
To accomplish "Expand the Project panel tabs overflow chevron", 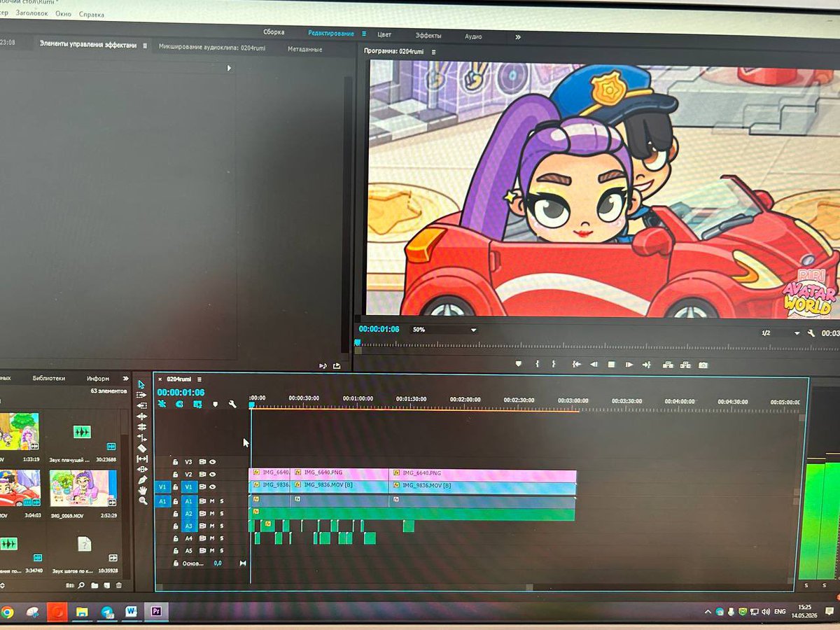I will click(x=126, y=379).
